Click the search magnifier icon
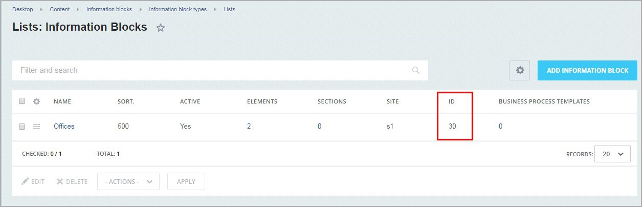Image resolution: width=644 pixels, height=208 pixels. [416, 70]
